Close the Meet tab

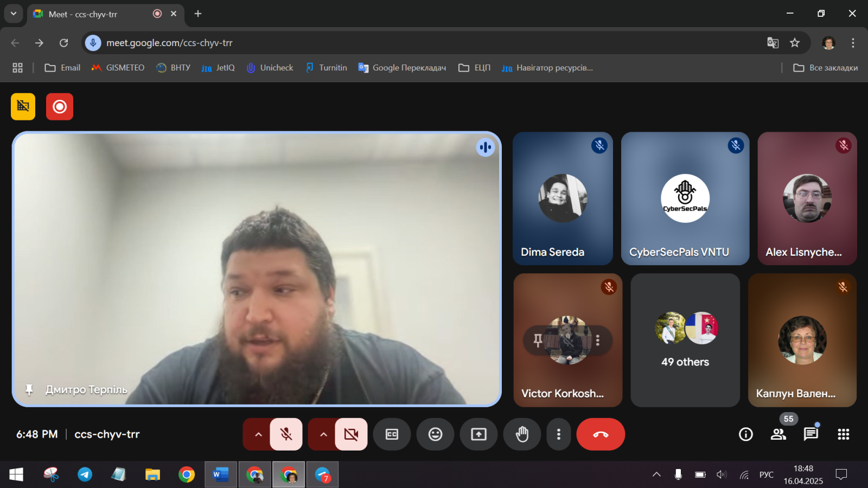174,14
